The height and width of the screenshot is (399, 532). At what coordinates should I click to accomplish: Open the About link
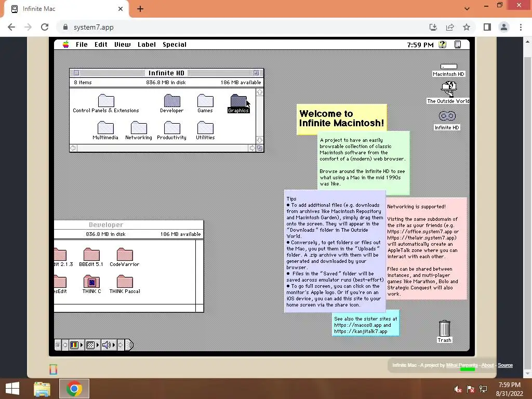pyautogui.click(x=487, y=365)
